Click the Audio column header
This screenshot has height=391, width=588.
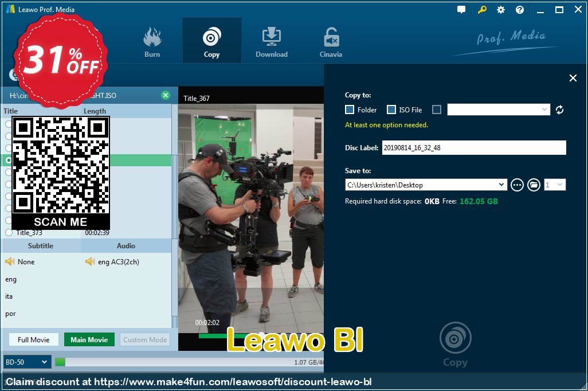(126, 246)
